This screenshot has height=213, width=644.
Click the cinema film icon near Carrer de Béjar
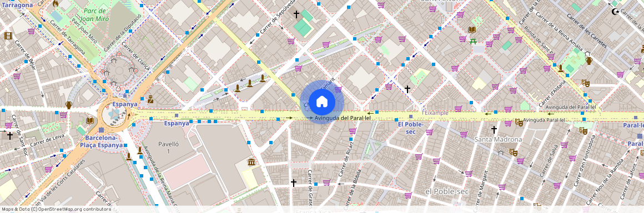8,35
